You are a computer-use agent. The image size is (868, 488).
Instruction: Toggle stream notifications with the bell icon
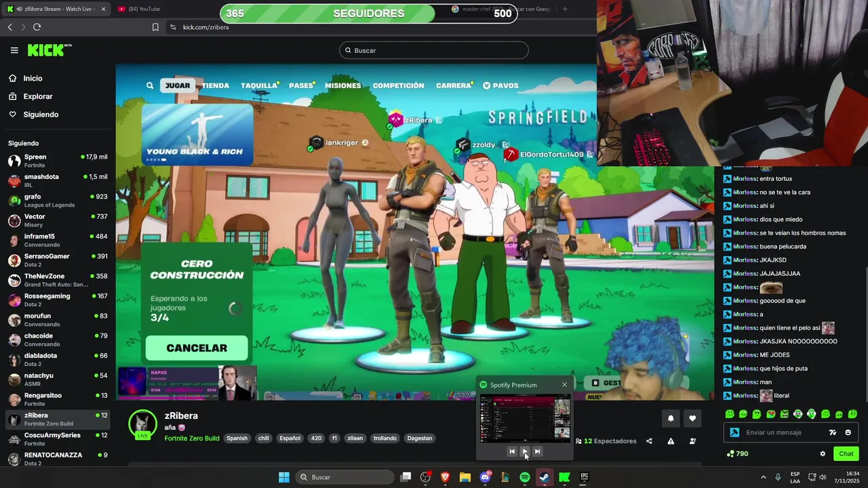click(671, 418)
